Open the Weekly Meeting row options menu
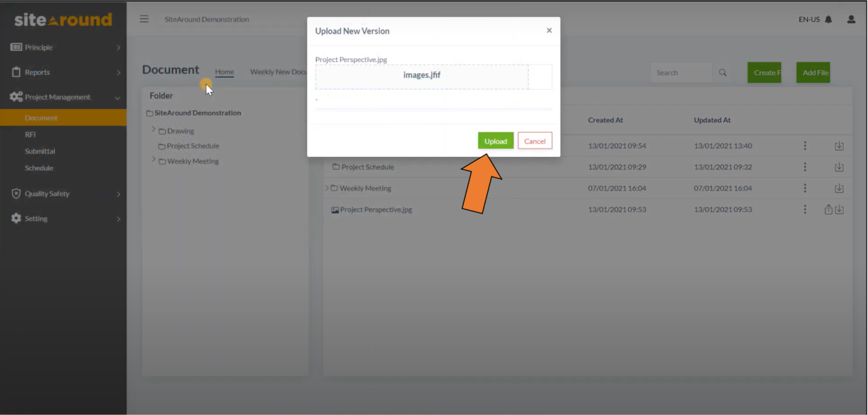868x415 pixels. pos(805,188)
